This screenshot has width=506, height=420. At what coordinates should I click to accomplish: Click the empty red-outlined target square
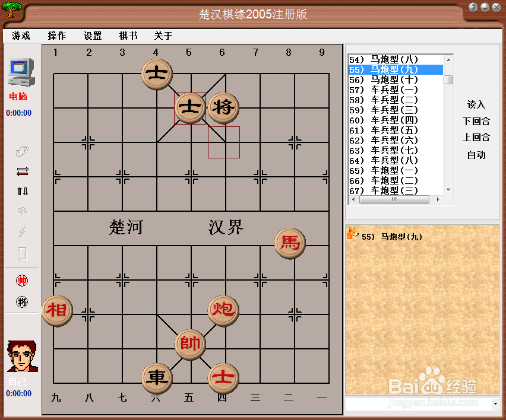(x=224, y=142)
